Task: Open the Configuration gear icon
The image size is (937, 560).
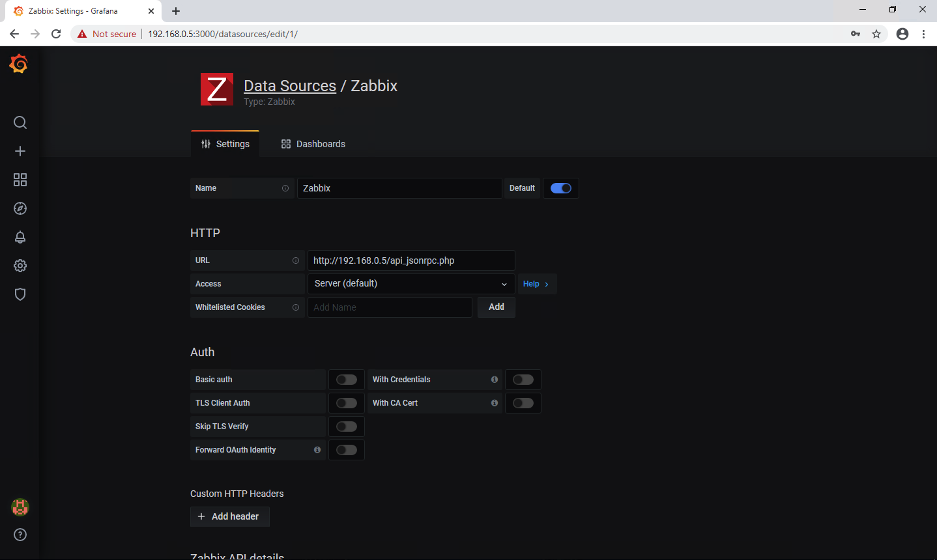Action: tap(20, 266)
